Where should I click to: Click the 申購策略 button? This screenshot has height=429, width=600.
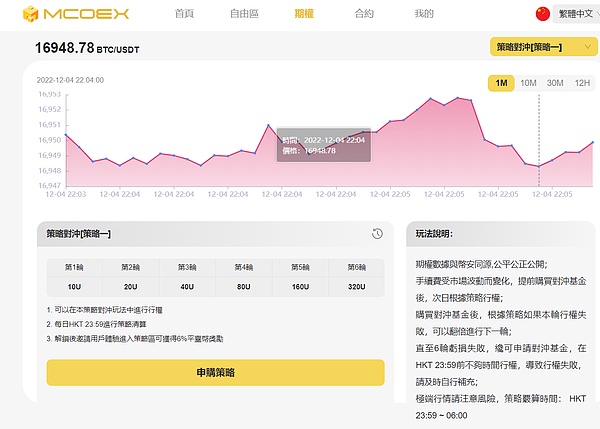pyautogui.click(x=215, y=372)
